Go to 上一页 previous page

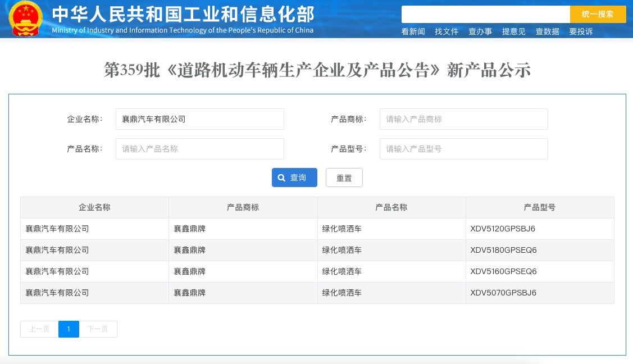[39, 329]
